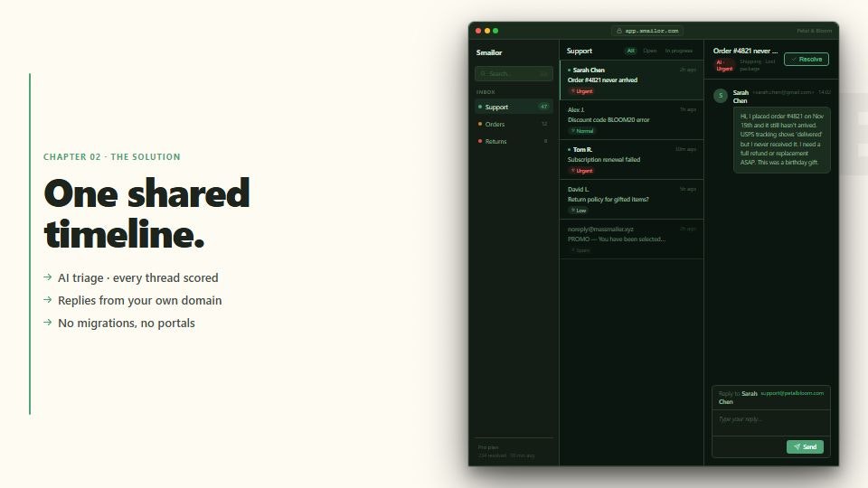868x488 pixels.
Task: Select the All filter tab
Action: pyautogui.click(x=630, y=51)
